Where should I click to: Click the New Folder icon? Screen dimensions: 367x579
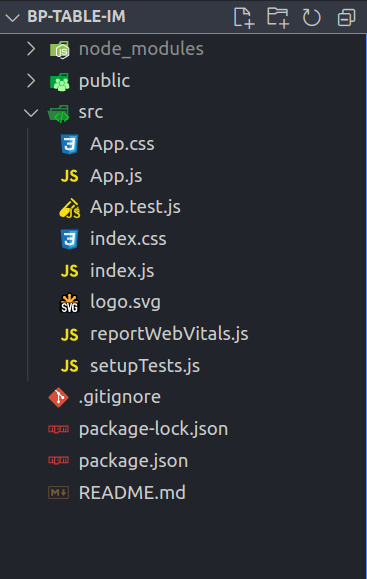[278, 17]
